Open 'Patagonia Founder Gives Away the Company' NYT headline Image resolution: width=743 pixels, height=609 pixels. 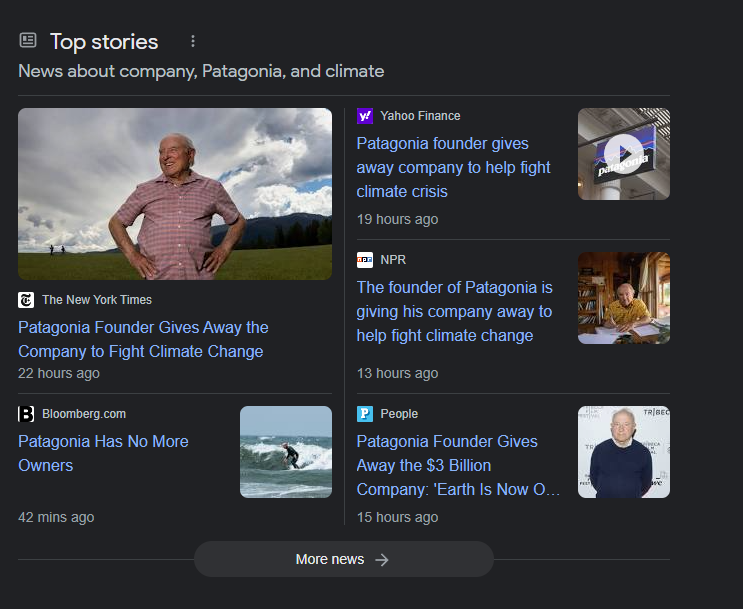(143, 339)
